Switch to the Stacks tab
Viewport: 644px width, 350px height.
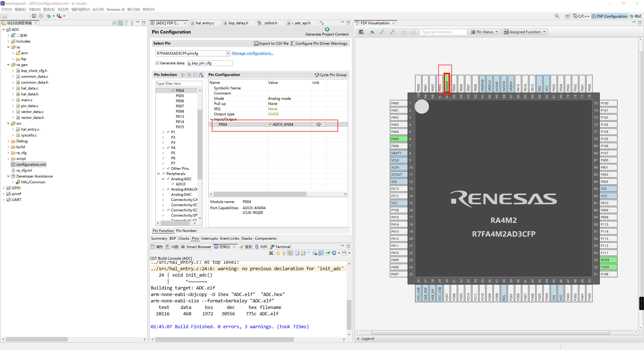[247, 239]
